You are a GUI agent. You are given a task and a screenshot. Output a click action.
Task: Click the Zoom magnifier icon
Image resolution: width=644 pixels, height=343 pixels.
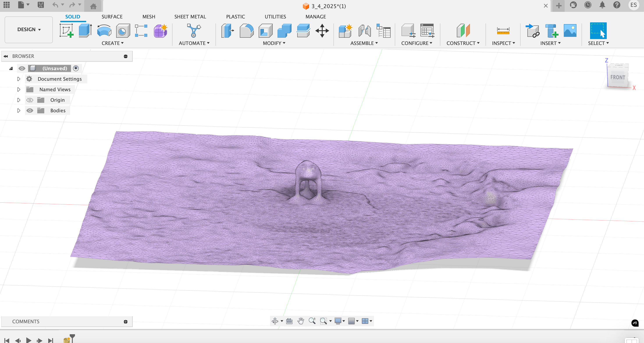tap(312, 321)
